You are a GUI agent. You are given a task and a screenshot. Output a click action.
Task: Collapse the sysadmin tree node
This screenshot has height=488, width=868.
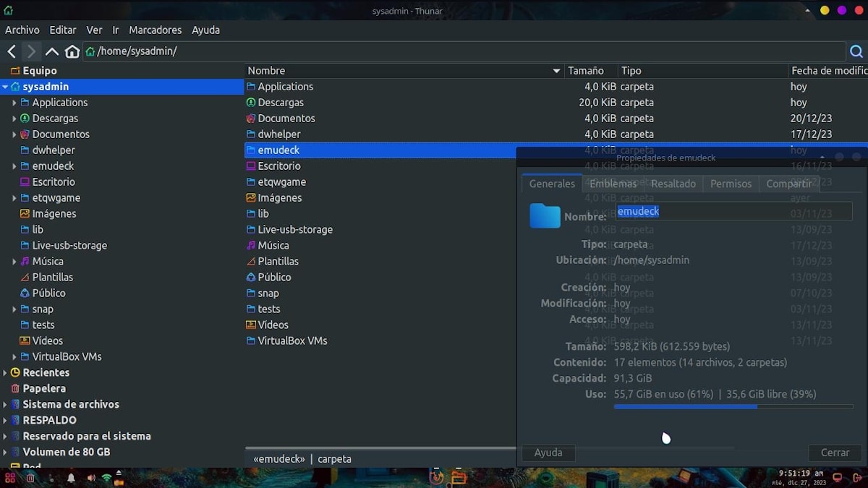[5, 87]
